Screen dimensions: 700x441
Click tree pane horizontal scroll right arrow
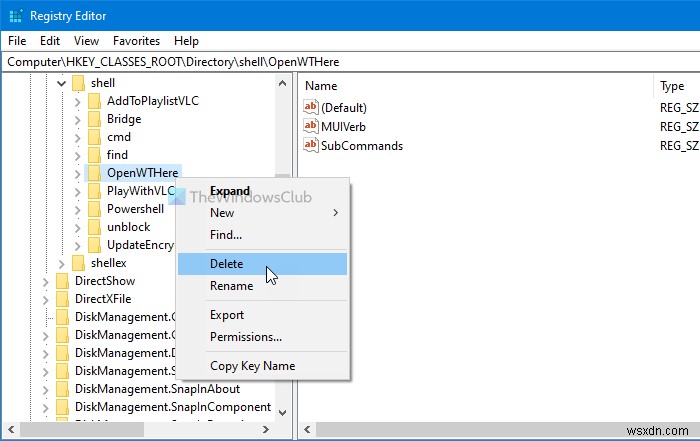[x=266, y=429]
